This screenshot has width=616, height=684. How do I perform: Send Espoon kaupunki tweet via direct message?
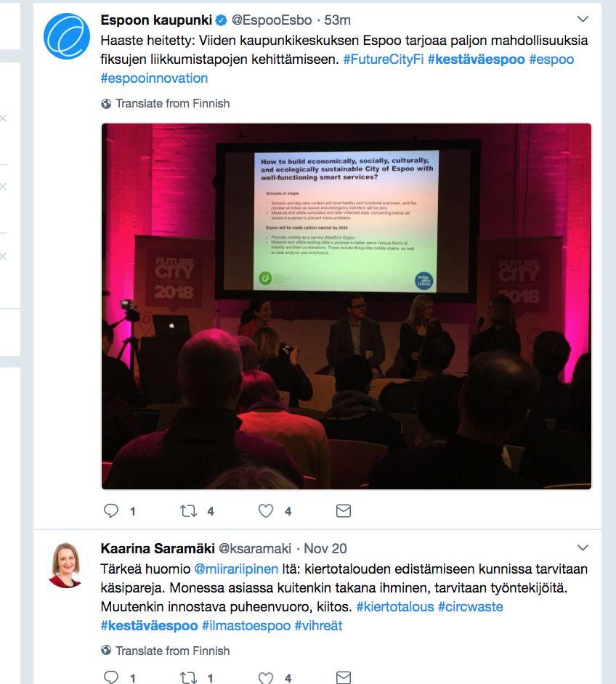click(344, 510)
